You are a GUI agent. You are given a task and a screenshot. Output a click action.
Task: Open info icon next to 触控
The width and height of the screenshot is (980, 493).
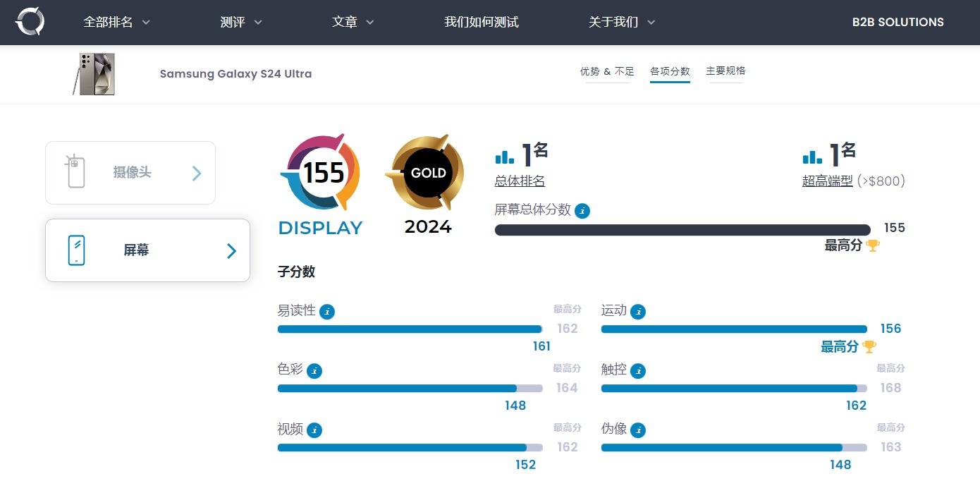(x=638, y=371)
